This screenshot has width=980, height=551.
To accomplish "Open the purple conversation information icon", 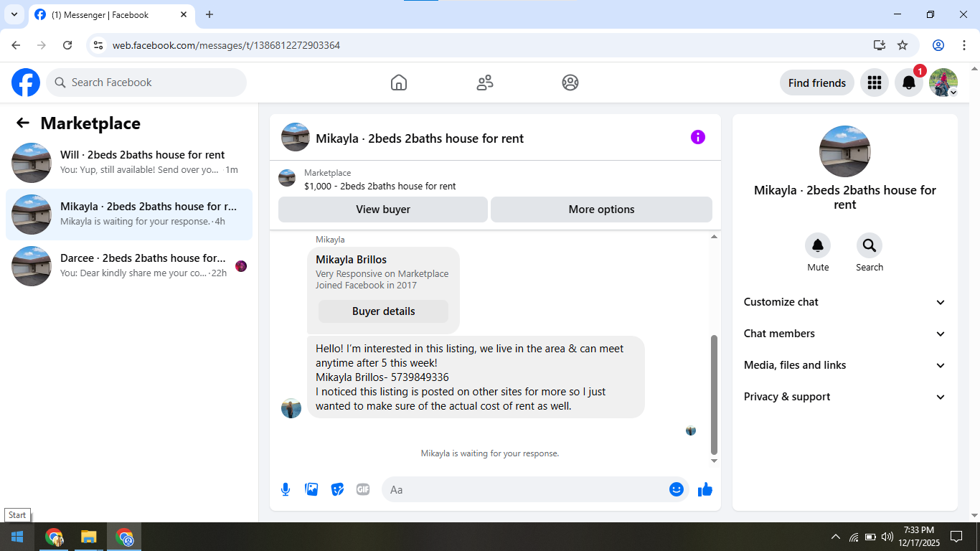I will coord(698,137).
